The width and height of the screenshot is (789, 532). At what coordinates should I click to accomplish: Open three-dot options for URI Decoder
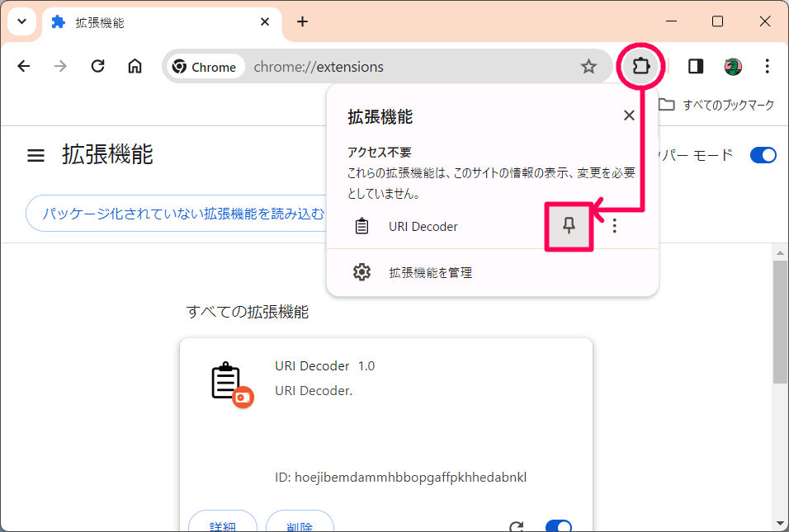(x=614, y=225)
